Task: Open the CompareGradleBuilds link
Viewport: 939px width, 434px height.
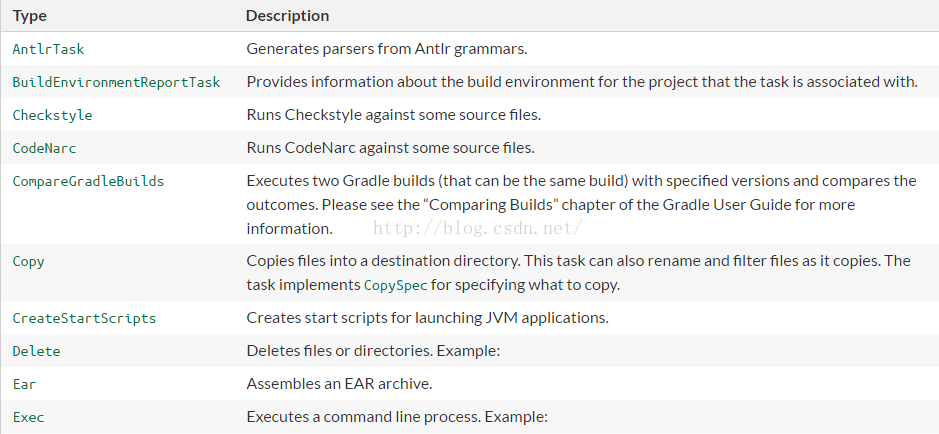Action: 88,181
